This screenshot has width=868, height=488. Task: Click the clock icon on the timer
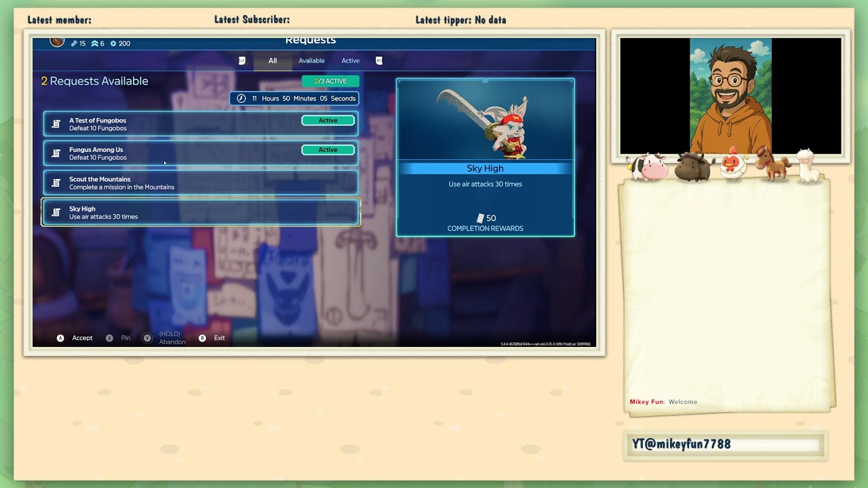coord(241,98)
